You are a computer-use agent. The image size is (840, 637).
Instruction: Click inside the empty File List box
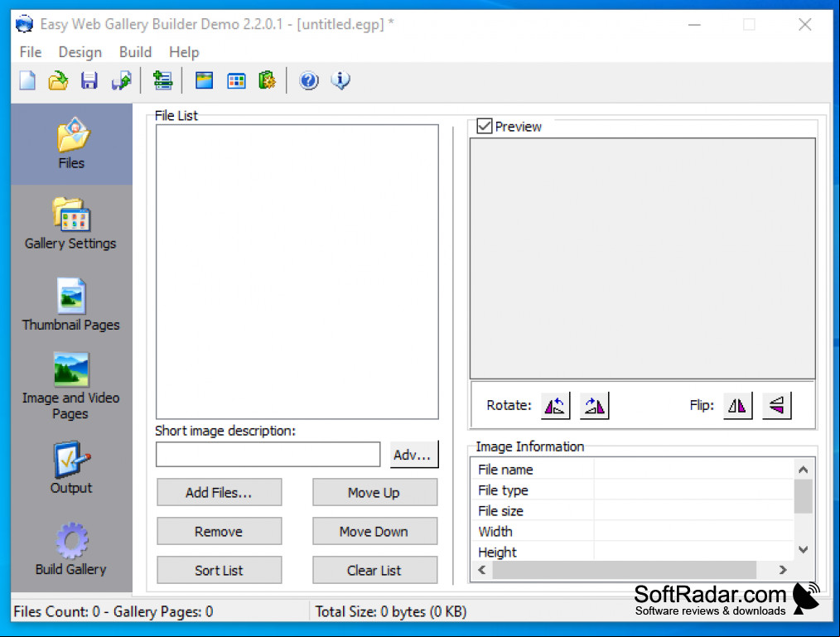pyautogui.click(x=297, y=272)
